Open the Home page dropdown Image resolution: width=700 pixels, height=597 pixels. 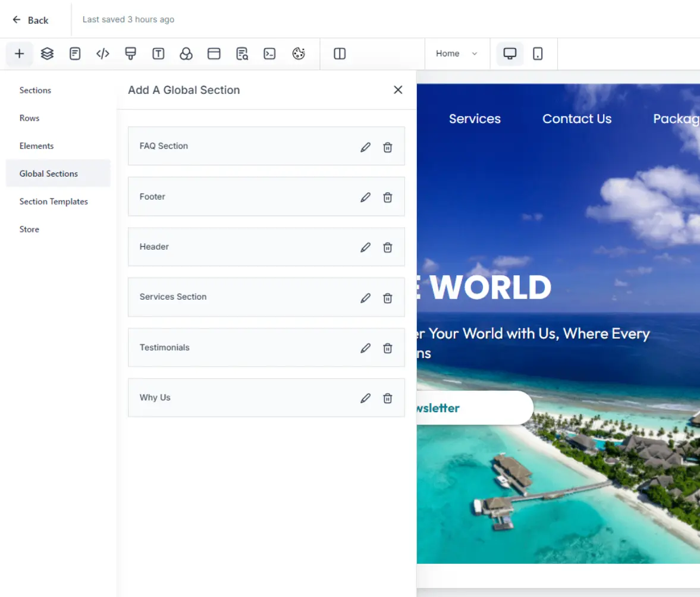point(456,54)
